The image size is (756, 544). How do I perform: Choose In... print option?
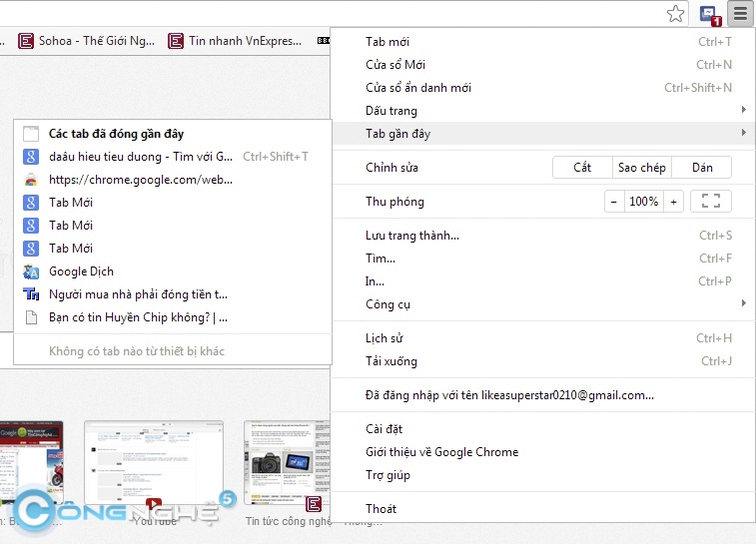(x=543, y=281)
